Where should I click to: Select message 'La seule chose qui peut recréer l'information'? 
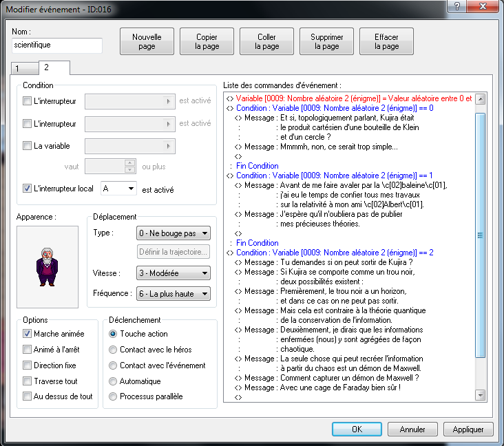click(329, 359)
